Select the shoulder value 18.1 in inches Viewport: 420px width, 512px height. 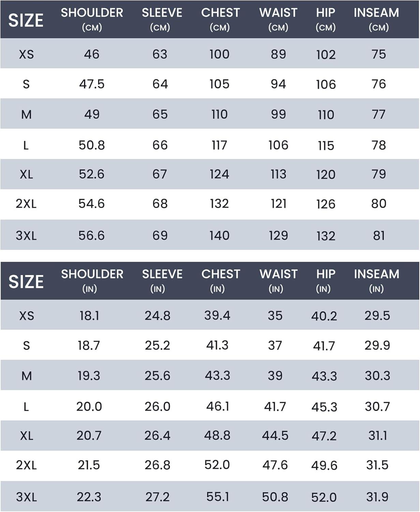89,316
